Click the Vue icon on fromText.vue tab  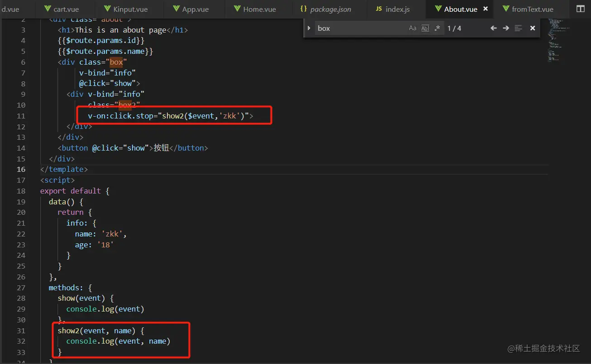pyautogui.click(x=506, y=9)
